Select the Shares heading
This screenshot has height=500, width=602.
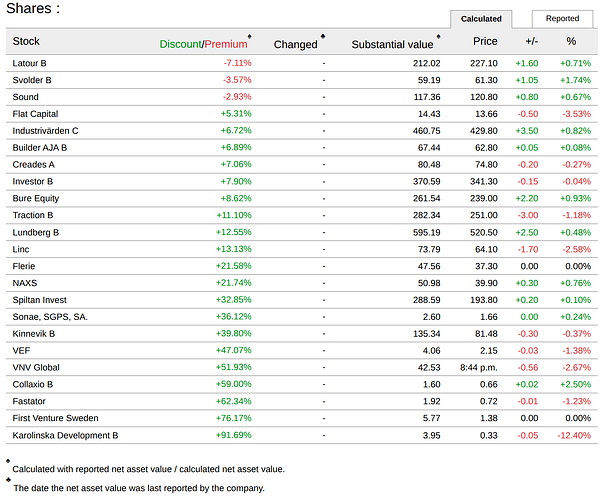(x=33, y=8)
